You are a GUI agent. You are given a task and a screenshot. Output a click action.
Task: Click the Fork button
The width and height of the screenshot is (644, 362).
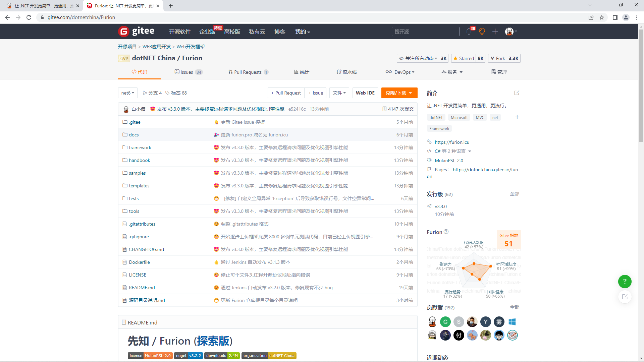coord(497,58)
